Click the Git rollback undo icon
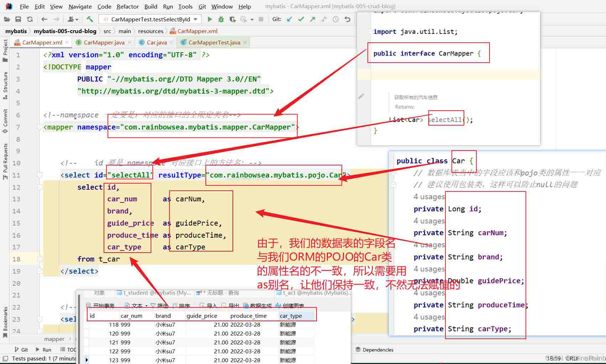This screenshot has height=364, width=606. 347,19
